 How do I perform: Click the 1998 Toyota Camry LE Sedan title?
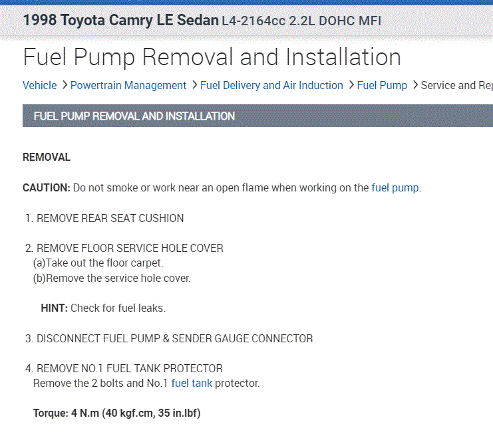tap(120, 20)
